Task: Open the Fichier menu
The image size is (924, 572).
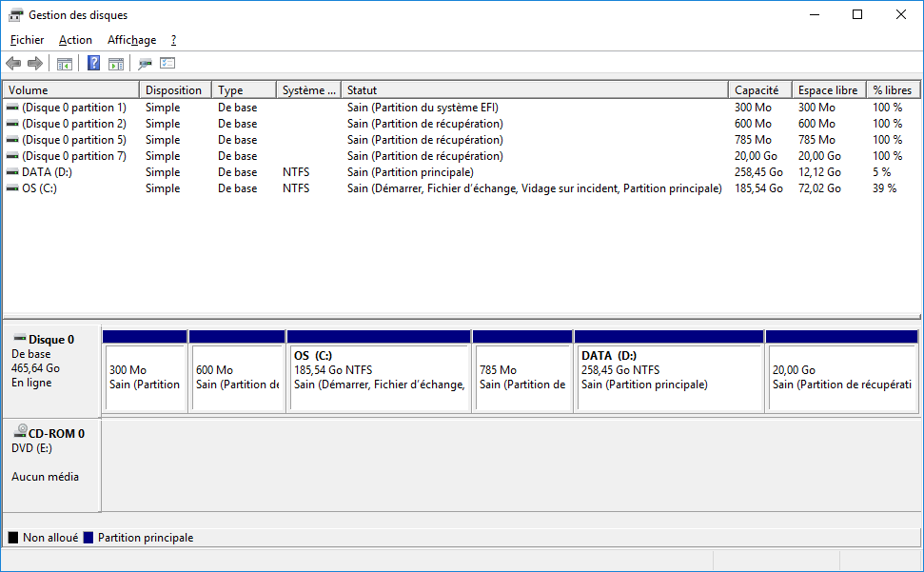Action: tap(27, 40)
